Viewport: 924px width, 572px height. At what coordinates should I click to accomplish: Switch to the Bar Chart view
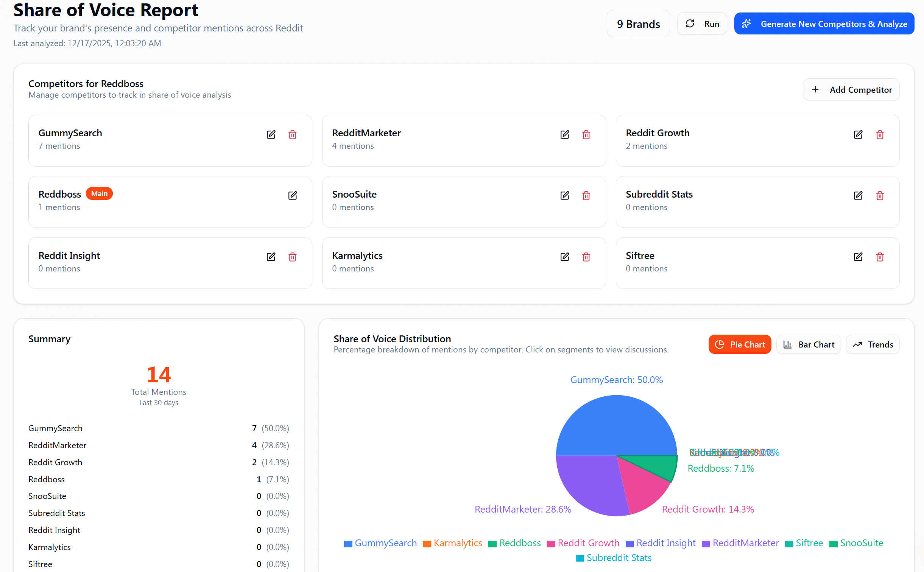click(808, 344)
